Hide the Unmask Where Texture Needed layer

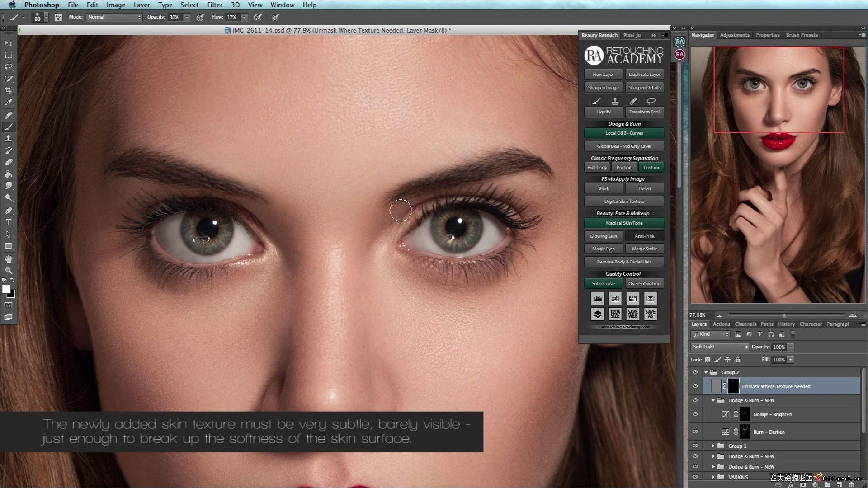click(x=695, y=386)
